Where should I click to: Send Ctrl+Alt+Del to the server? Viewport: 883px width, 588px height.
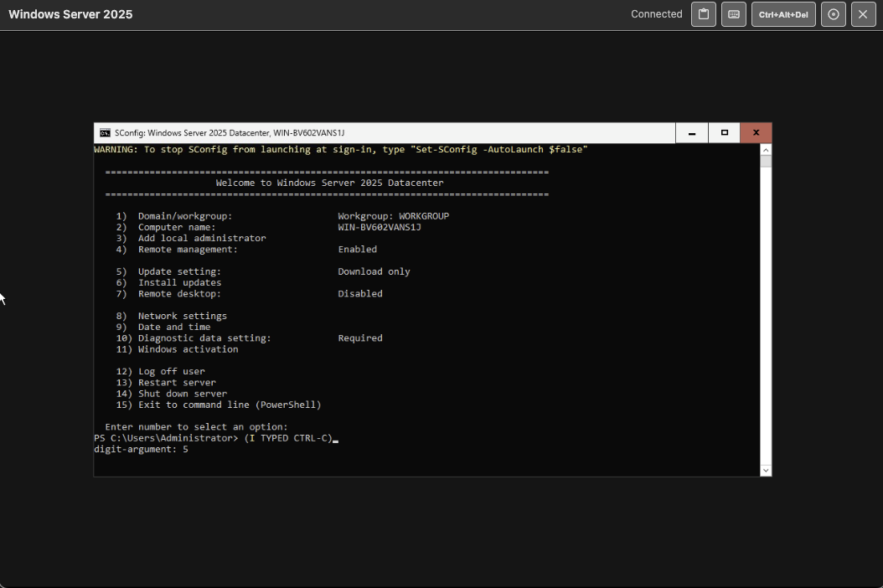[783, 14]
